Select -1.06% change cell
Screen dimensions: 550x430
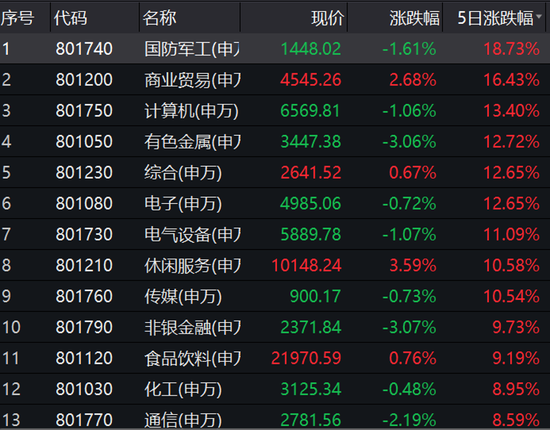click(409, 110)
